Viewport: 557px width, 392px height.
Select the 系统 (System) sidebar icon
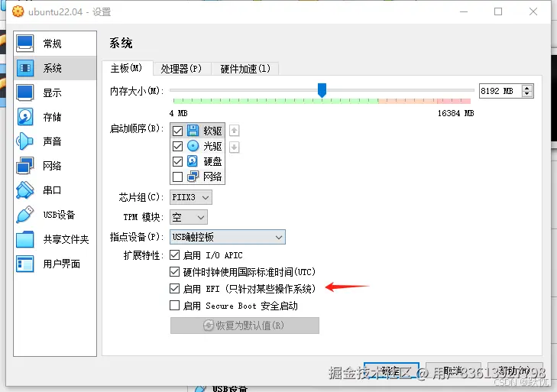click(25, 68)
